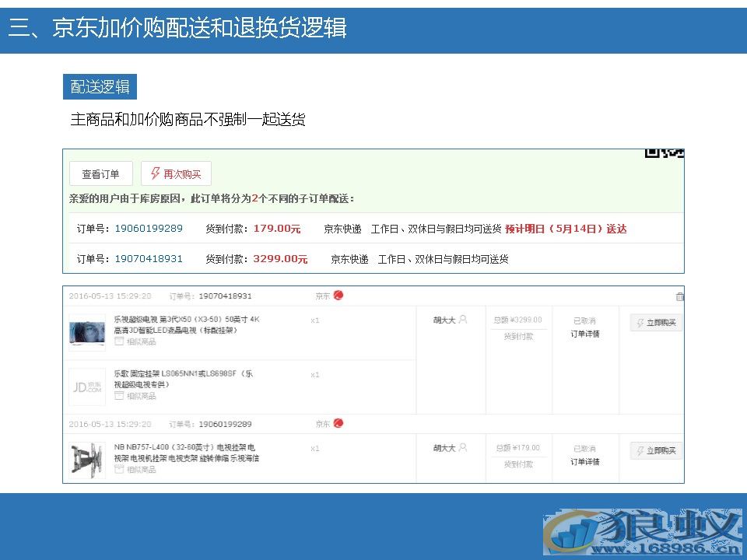The height and width of the screenshot is (560, 747).
Task: Click the order number 19070418931 in the order list header
Action: click(225, 296)
